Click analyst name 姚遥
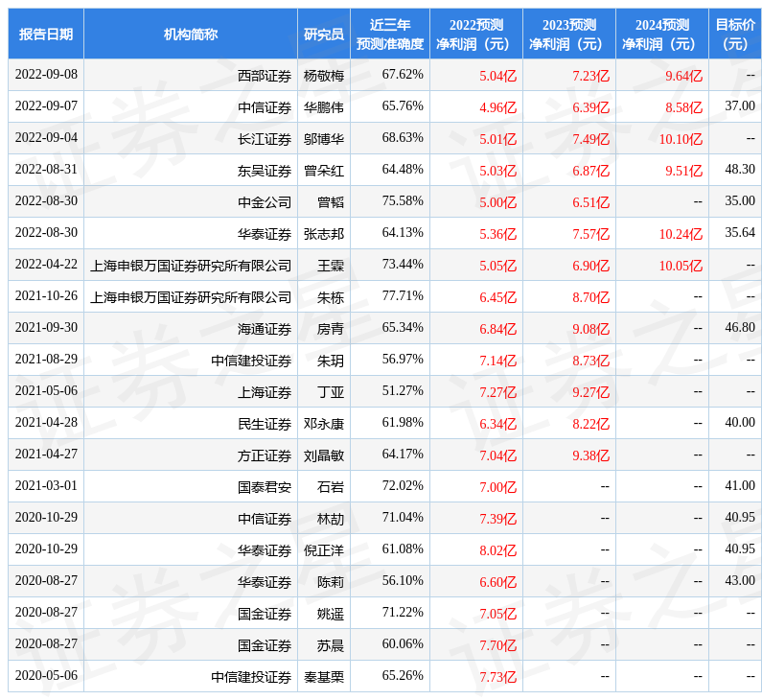This screenshot has height=700, width=762. (x=331, y=614)
